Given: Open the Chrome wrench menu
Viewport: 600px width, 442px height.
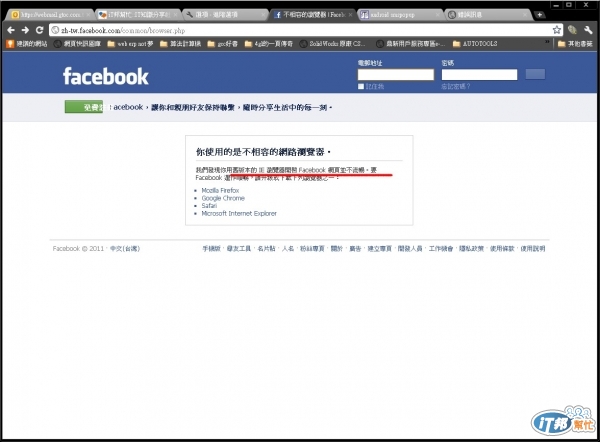Looking at the screenshot, I should 588,30.
